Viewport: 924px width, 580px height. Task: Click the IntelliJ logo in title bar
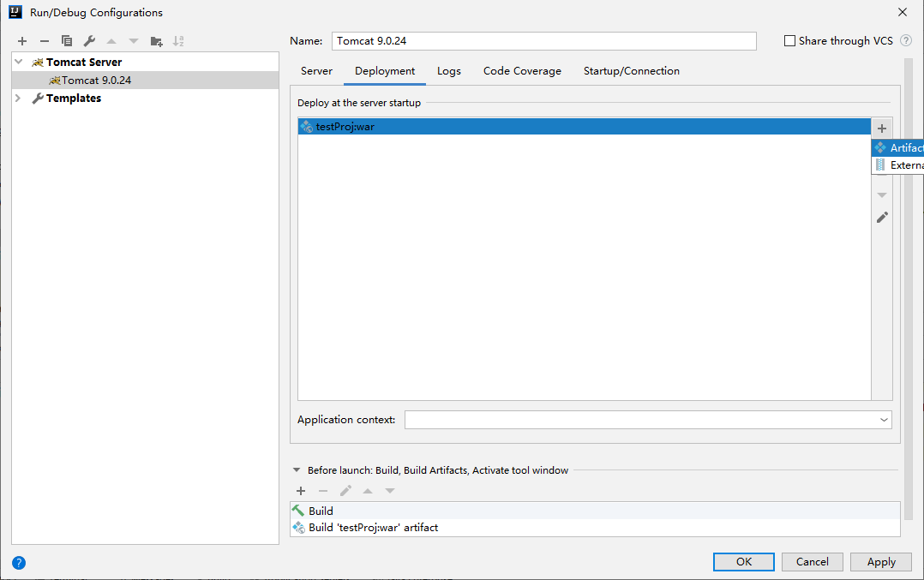point(16,12)
